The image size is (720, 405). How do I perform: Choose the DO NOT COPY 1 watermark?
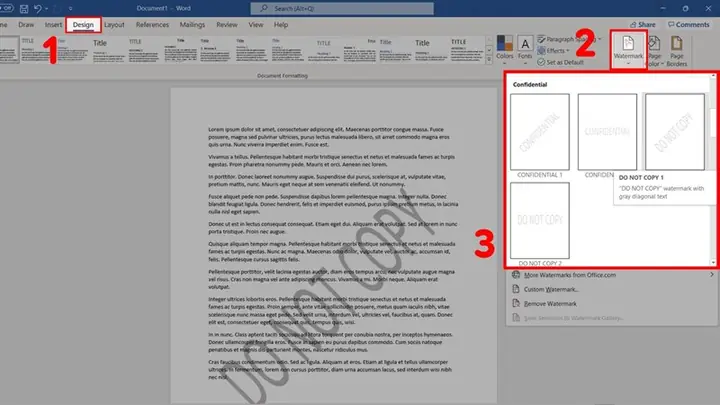click(675, 132)
